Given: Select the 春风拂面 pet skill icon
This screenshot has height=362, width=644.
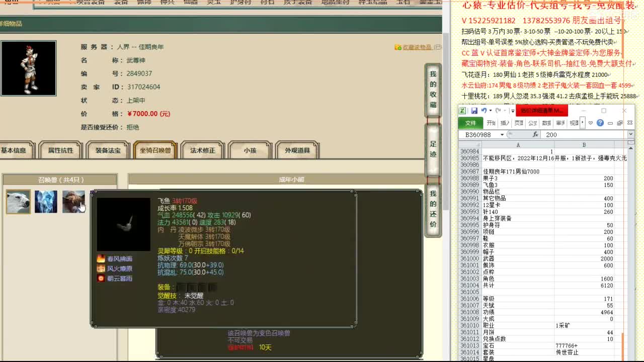Looking at the screenshot, I should pos(102,259).
